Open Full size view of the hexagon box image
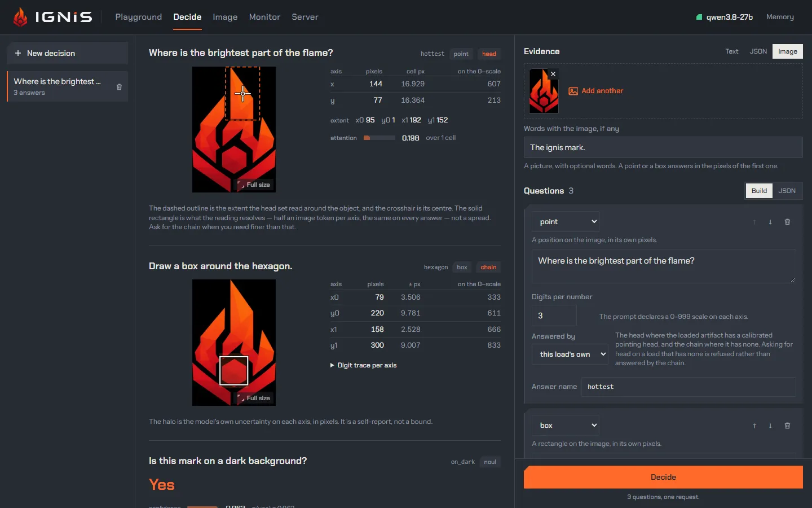 [254, 398]
